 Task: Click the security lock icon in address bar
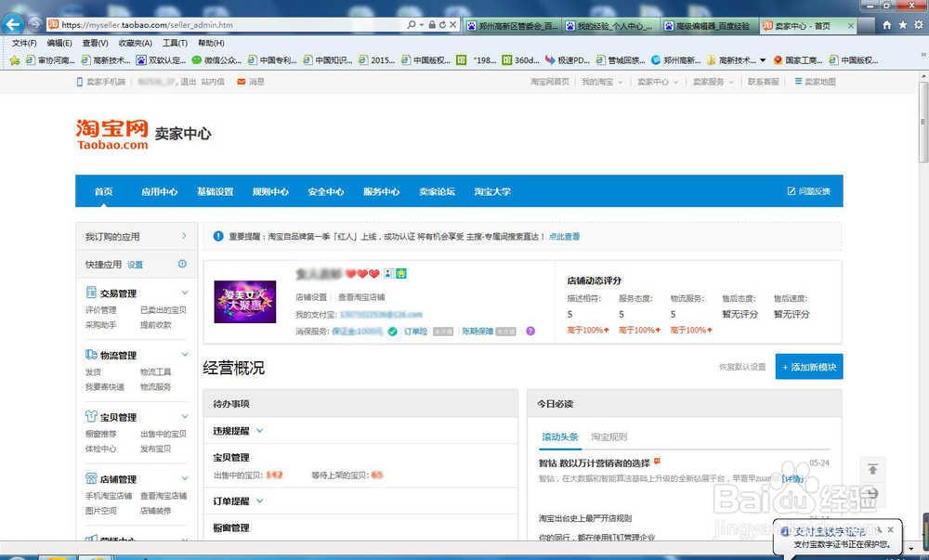click(x=432, y=25)
